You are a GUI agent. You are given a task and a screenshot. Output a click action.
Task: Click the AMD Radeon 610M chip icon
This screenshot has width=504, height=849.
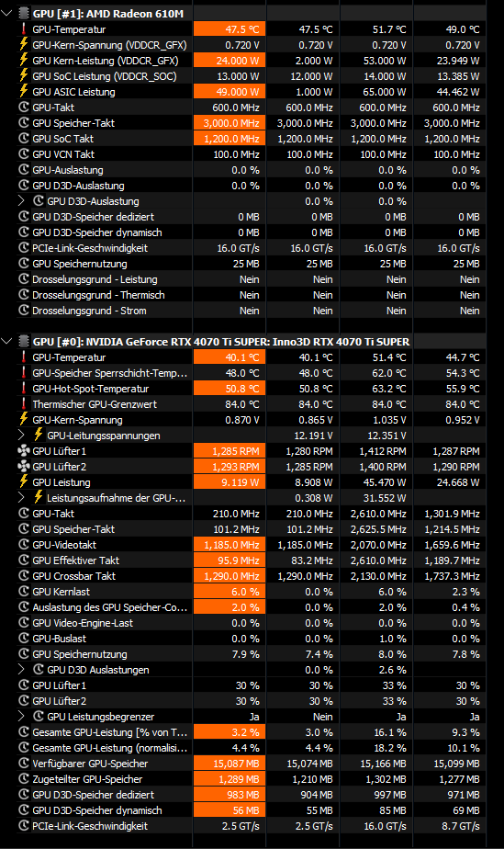(23, 14)
